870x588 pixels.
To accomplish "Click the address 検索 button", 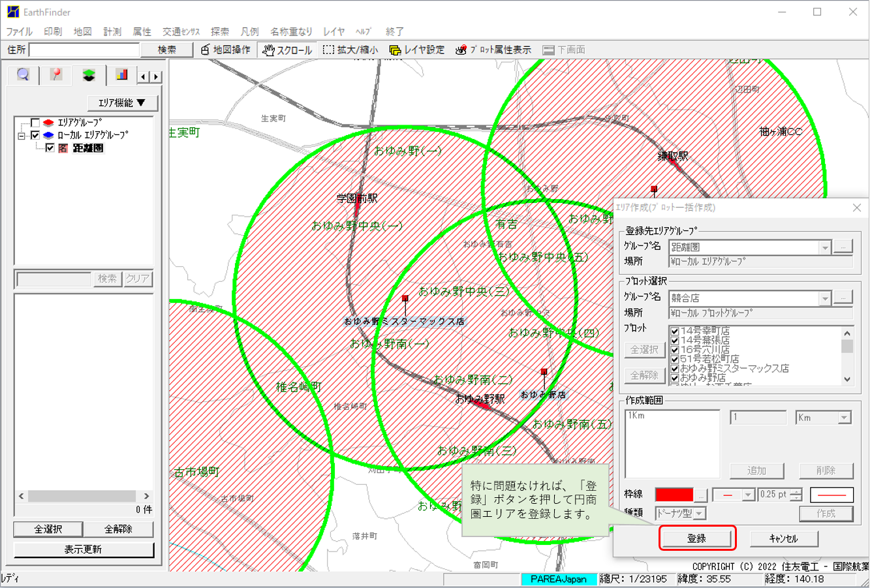I will point(167,50).
